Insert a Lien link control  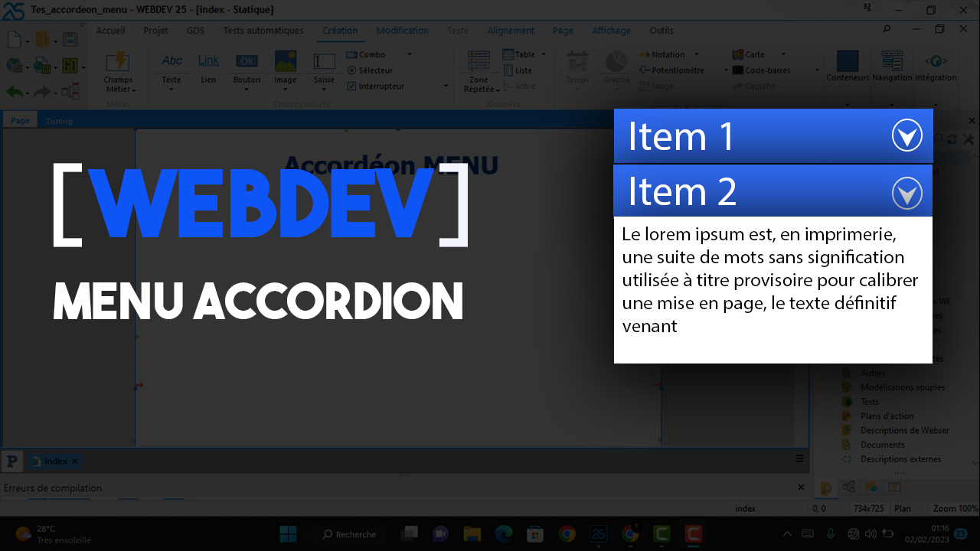[208, 67]
